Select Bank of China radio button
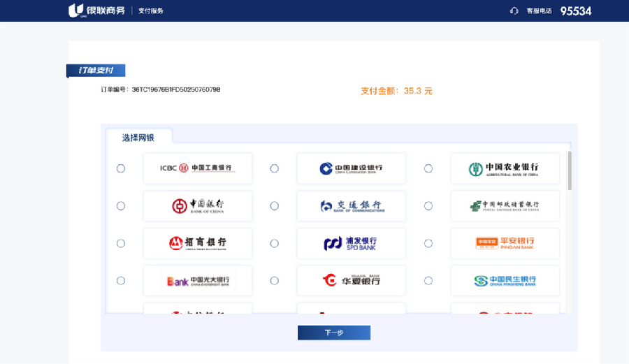This screenshot has height=364, width=629. [121, 206]
